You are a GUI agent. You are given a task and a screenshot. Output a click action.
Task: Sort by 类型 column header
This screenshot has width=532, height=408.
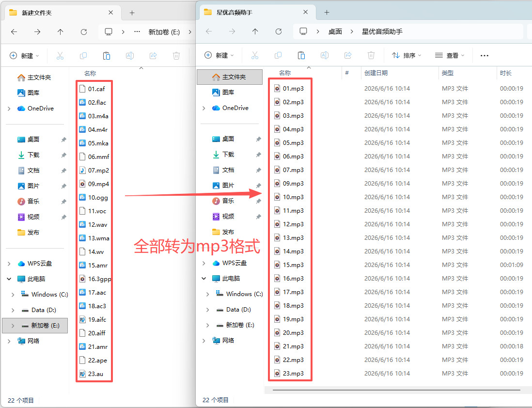tap(448, 73)
